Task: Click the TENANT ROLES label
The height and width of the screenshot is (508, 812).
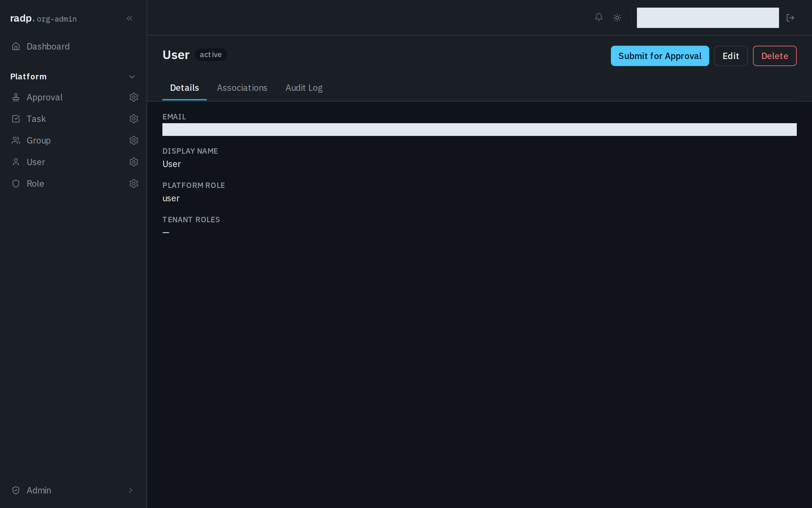Action: [x=191, y=219]
